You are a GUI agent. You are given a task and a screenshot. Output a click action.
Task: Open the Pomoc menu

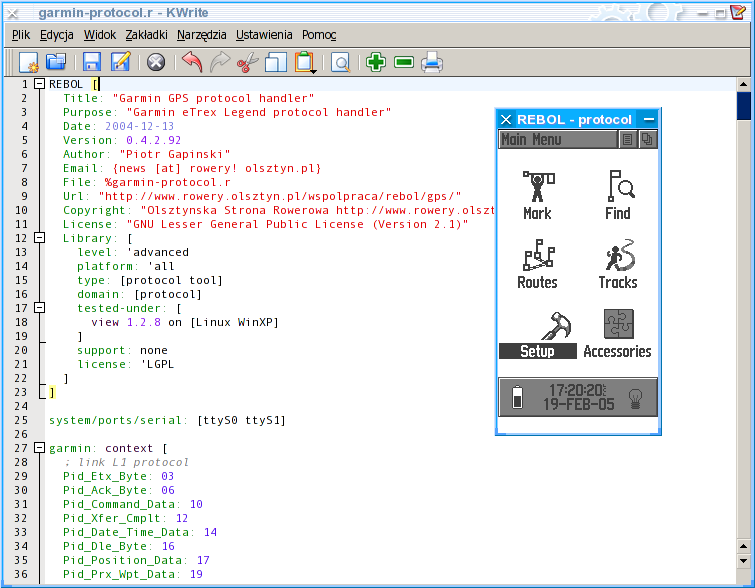coord(319,35)
